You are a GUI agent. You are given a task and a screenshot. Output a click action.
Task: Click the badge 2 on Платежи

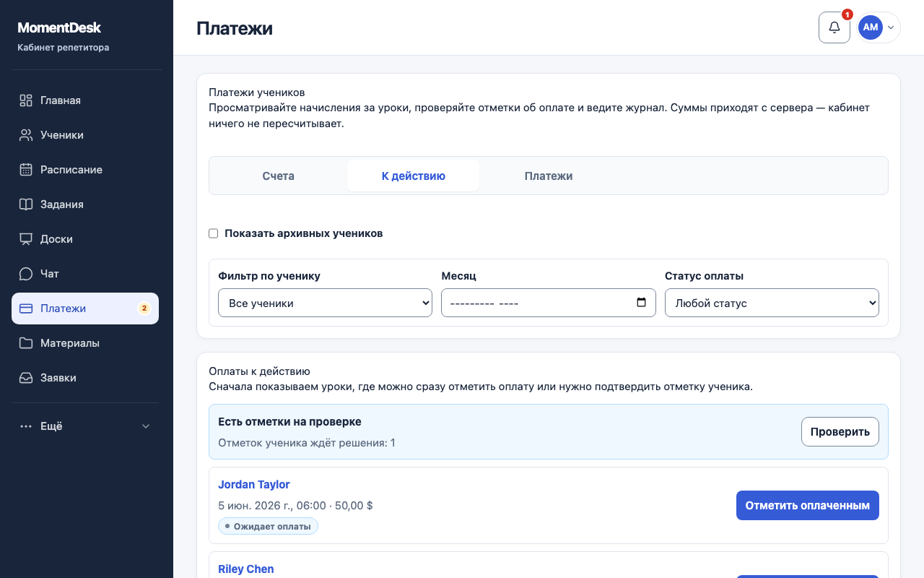click(x=144, y=309)
